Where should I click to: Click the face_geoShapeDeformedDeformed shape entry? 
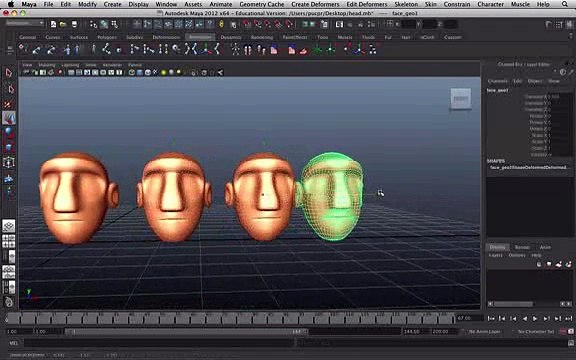[529, 168]
